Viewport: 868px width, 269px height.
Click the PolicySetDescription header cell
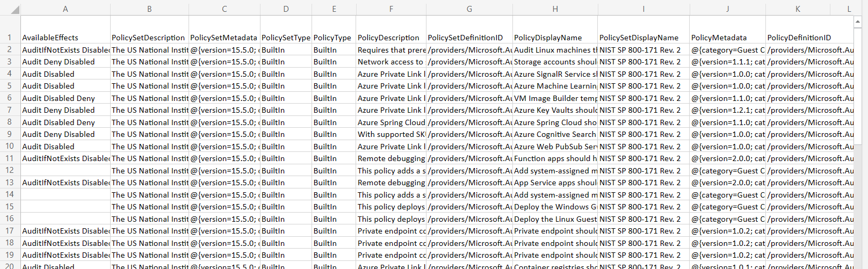[149, 30]
